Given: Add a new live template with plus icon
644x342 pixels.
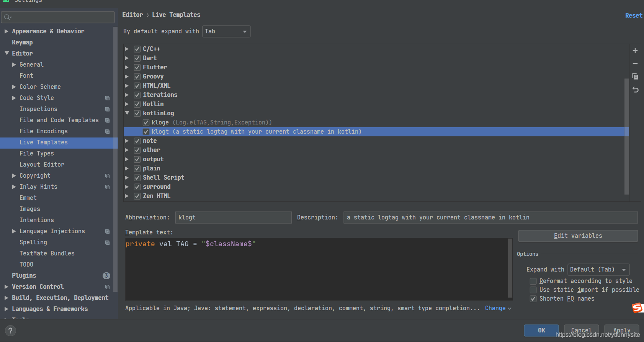Looking at the screenshot, I should coord(635,51).
